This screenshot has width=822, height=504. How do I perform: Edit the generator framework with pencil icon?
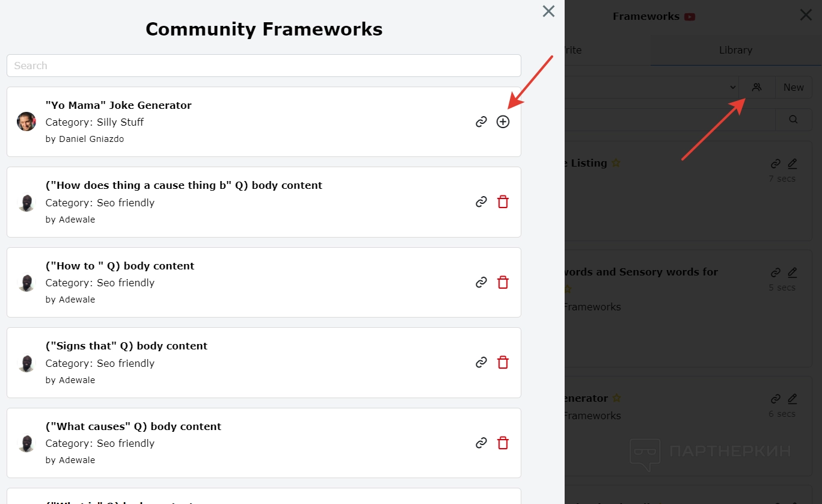[792, 399]
